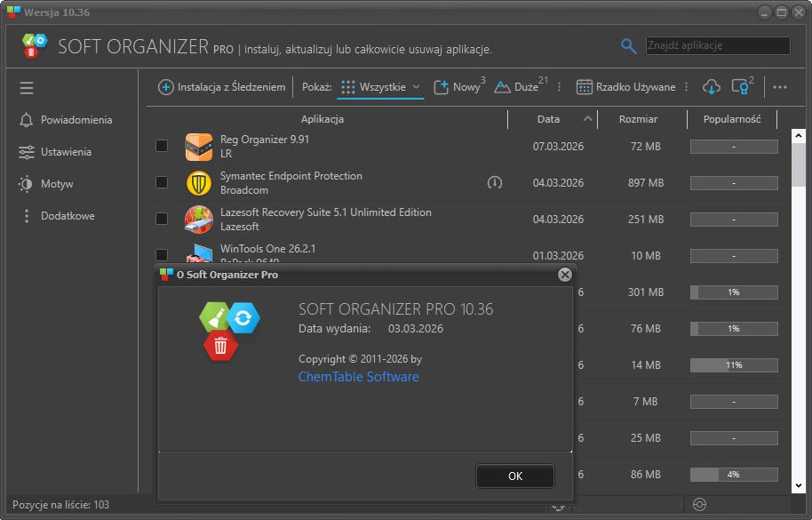This screenshot has width=812, height=520.
Task: Click the WinTools One app icon
Action: 199,253
